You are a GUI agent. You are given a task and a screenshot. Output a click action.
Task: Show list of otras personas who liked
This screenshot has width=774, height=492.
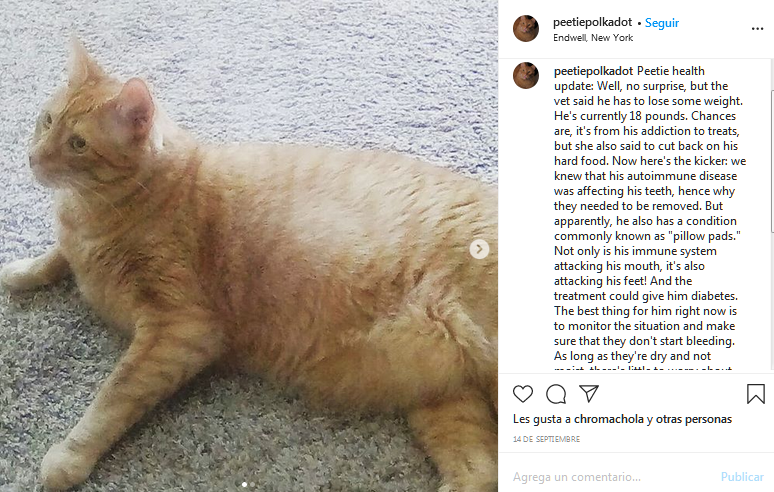[x=694, y=419]
